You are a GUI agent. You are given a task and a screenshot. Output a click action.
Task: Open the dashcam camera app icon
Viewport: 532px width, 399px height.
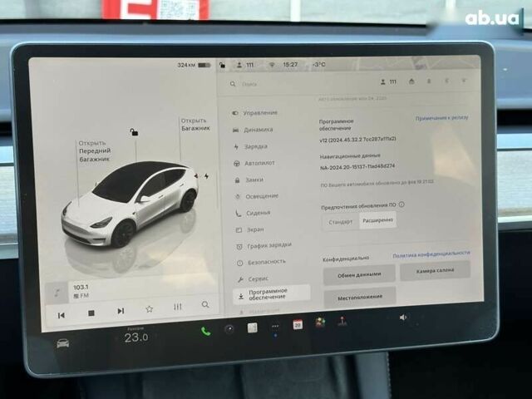[229, 329]
